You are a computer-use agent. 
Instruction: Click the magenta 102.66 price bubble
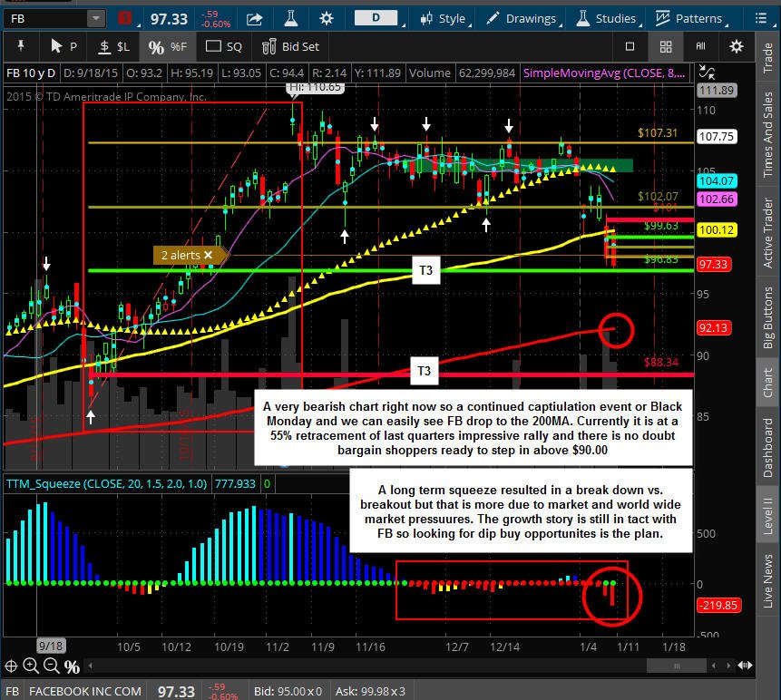click(717, 199)
